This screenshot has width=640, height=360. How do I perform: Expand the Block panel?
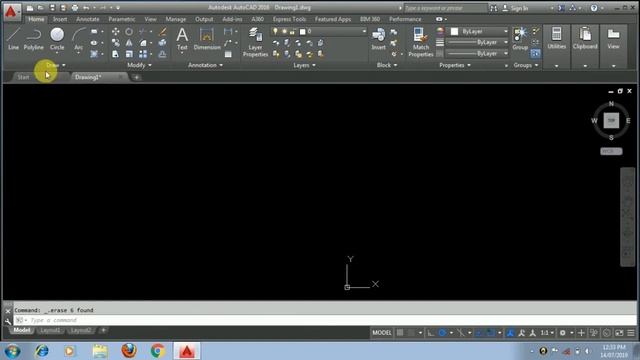click(387, 65)
